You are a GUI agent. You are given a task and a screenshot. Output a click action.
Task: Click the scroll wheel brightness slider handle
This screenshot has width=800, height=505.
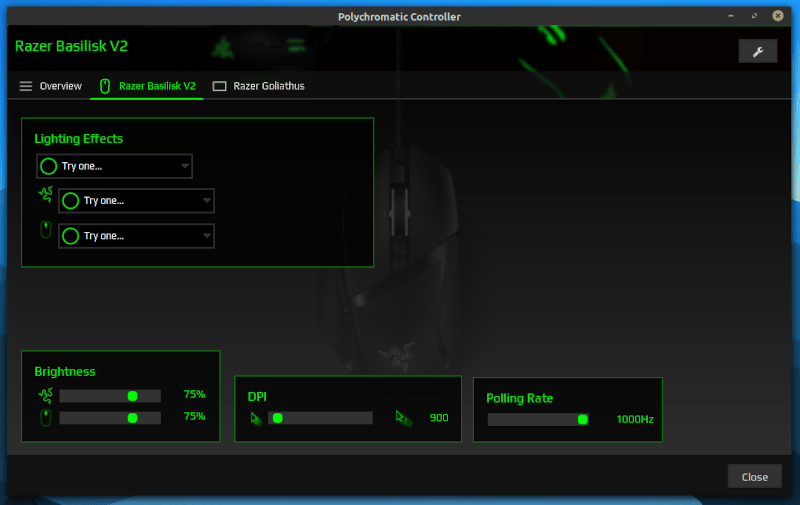pyautogui.click(x=132, y=417)
